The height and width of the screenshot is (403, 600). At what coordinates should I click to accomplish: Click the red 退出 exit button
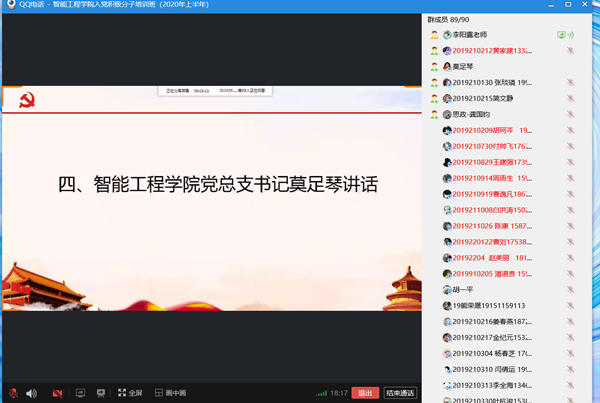tap(365, 393)
